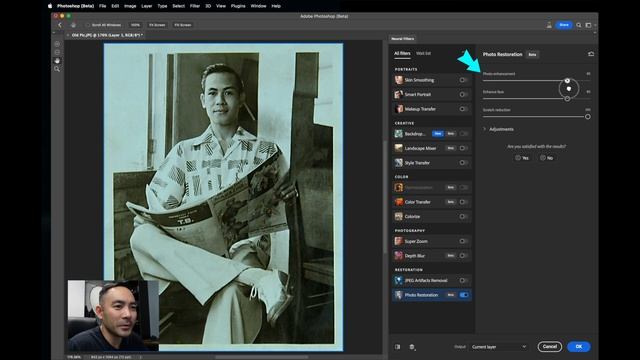640x360 pixels.
Task: Enable the Makeup Transfer toggle
Action: pos(463,109)
